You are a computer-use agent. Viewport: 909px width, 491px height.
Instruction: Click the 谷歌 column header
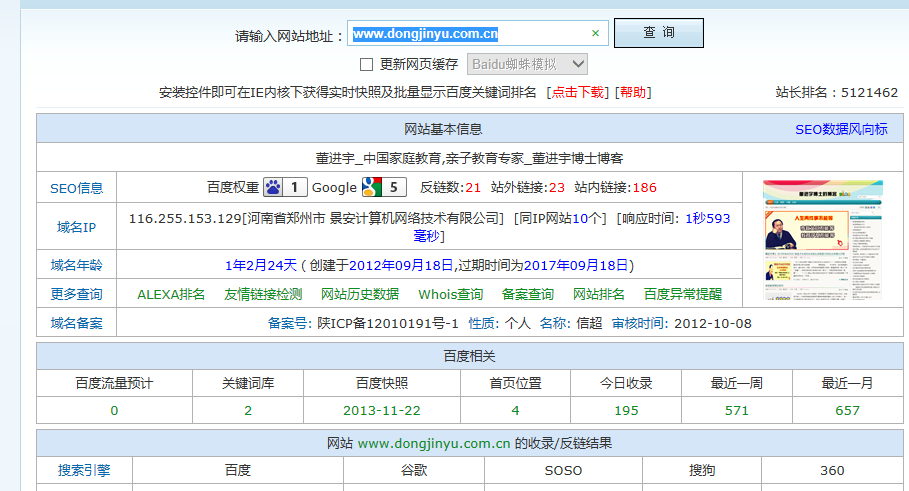(x=414, y=470)
